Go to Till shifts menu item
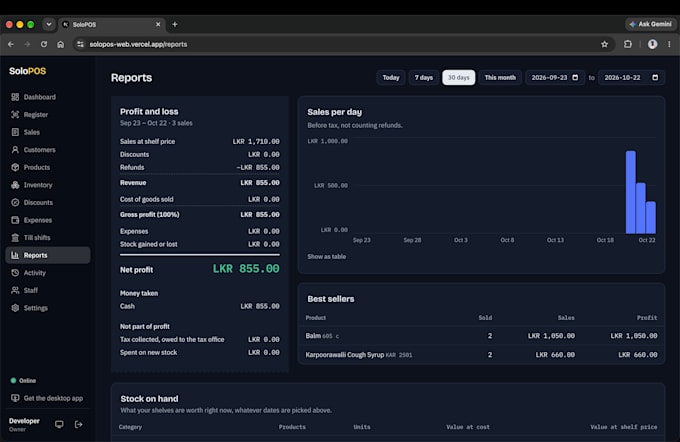The image size is (680, 442). 48,237
